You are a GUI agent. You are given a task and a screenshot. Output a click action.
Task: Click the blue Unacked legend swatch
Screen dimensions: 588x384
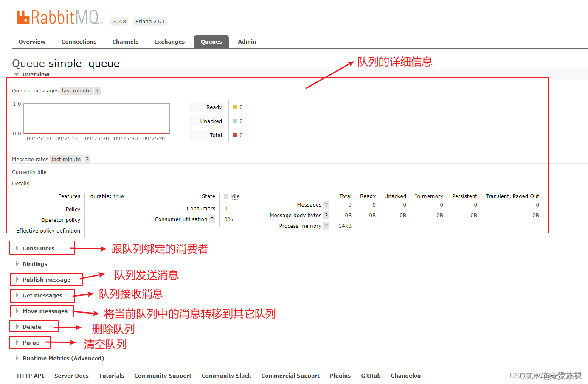(235, 121)
